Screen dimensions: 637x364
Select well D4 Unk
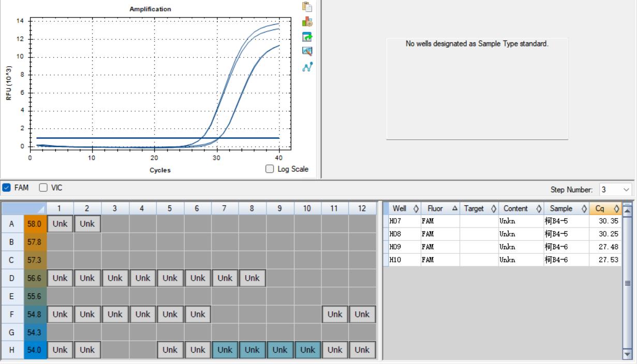coord(142,278)
